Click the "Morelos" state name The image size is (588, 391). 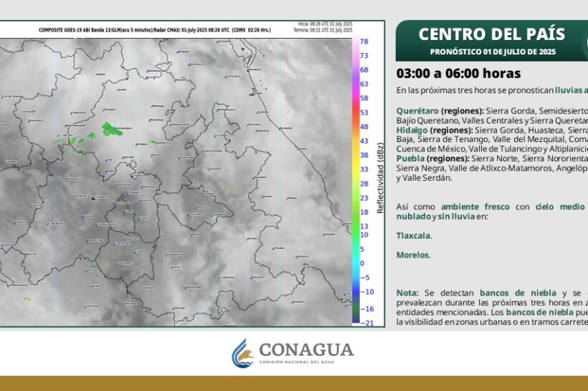click(x=413, y=255)
